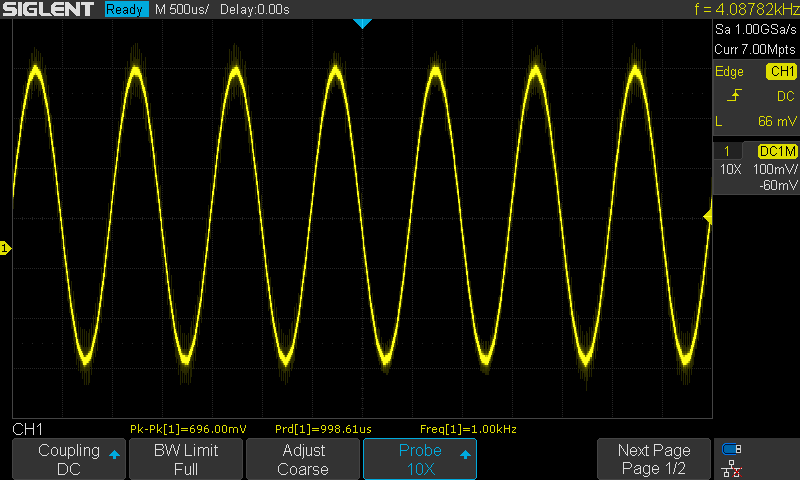
Task: Click the Freq[1]=1.00kHz measurement
Action: click(x=468, y=429)
